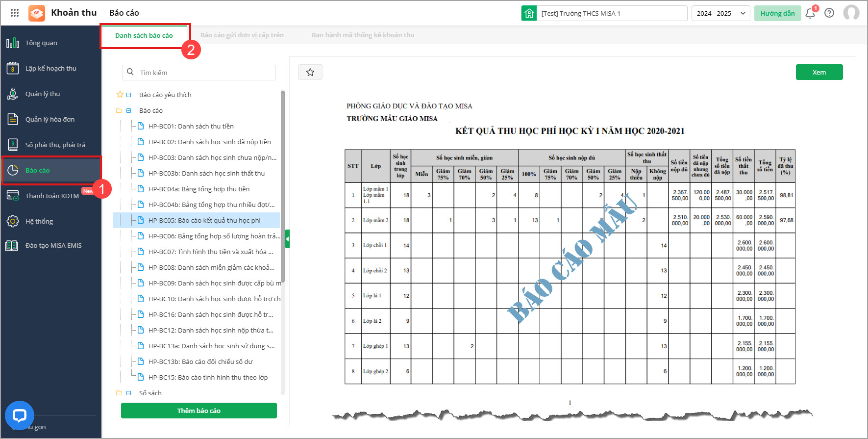Screen dimensions: 868x439
Task: Collapse the report list panel handle
Action: [287, 239]
